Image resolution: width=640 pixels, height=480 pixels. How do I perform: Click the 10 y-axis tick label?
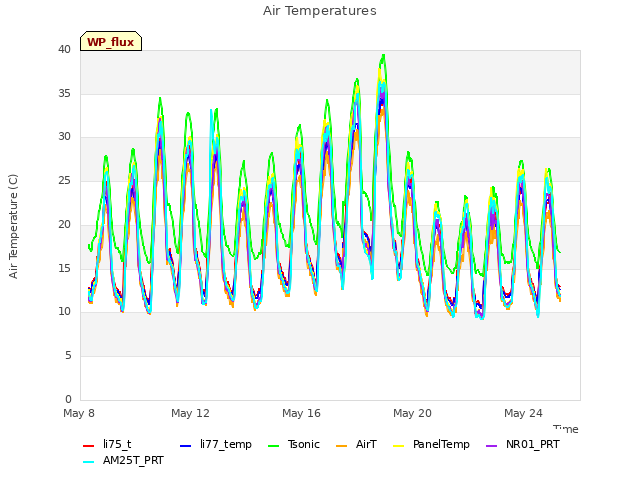pos(64,312)
